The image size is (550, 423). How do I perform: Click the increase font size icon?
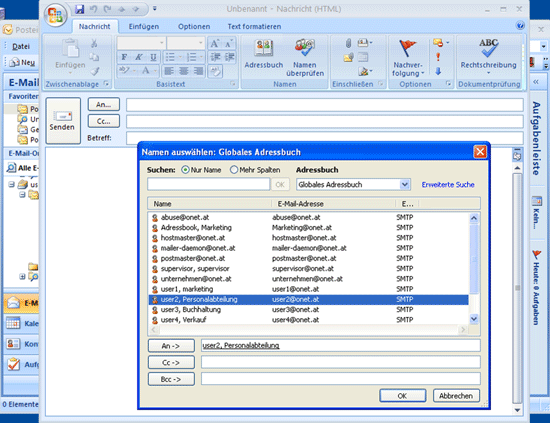pos(214,43)
